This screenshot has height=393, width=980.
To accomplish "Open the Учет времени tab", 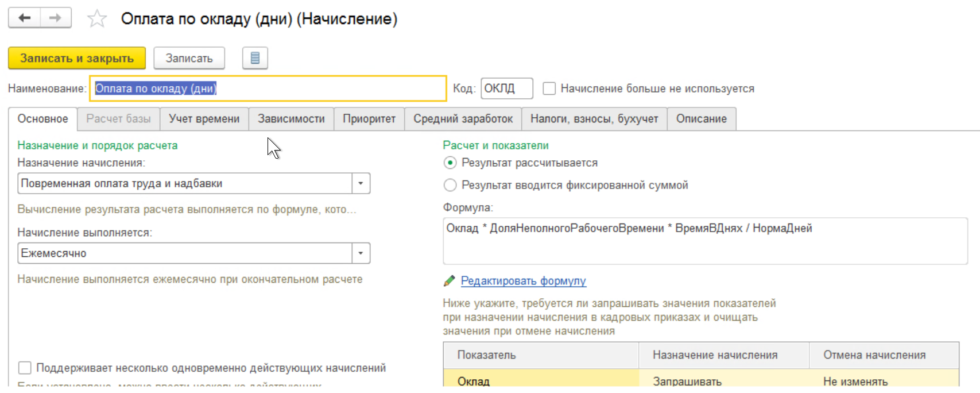I will coord(204,119).
